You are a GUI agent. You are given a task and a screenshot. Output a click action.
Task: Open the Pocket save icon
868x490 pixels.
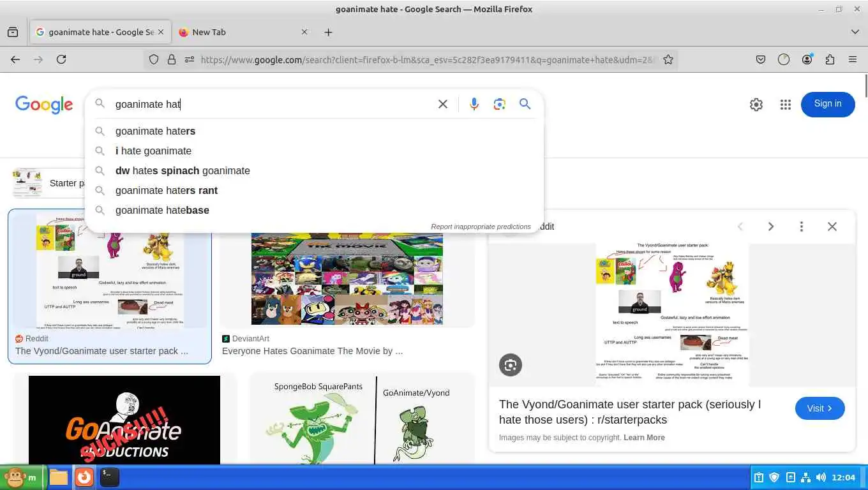tap(761, 59)
